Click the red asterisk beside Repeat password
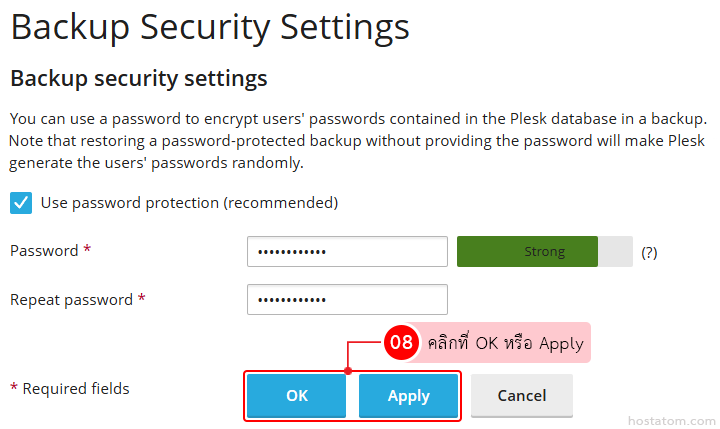Image resolution: width=720 pixels, height=429 pixels. (142, 299)
